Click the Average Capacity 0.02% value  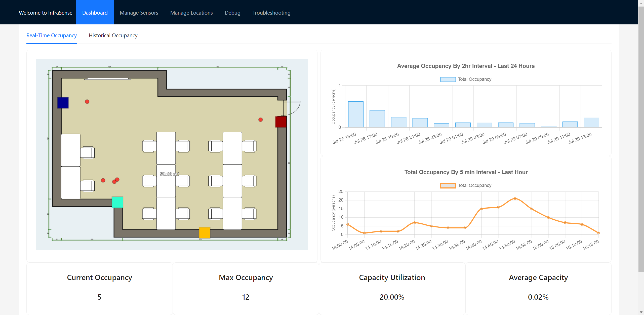538,297
